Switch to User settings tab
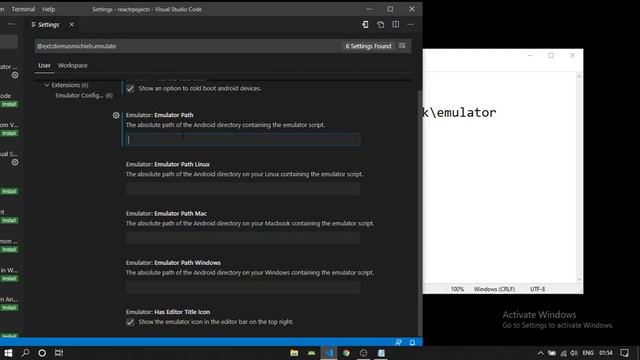This screenshot has height=360, width=640. (44, 65)
